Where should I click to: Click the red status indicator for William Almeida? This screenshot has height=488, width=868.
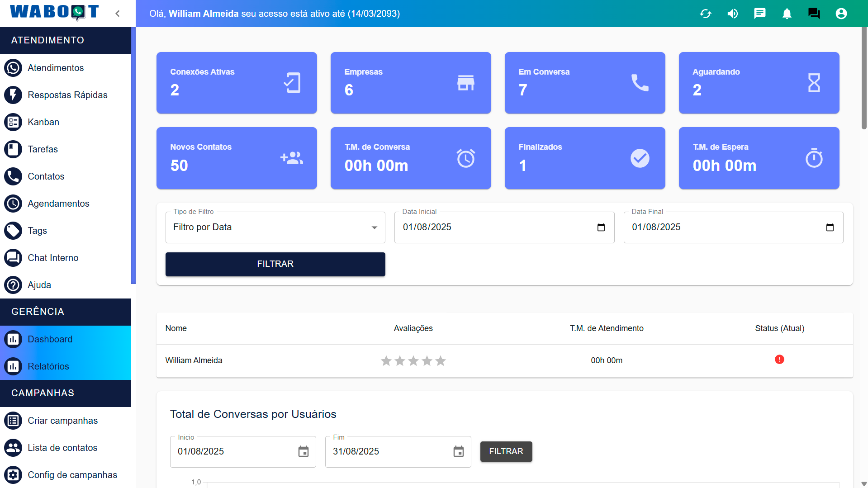coord(779,360)
